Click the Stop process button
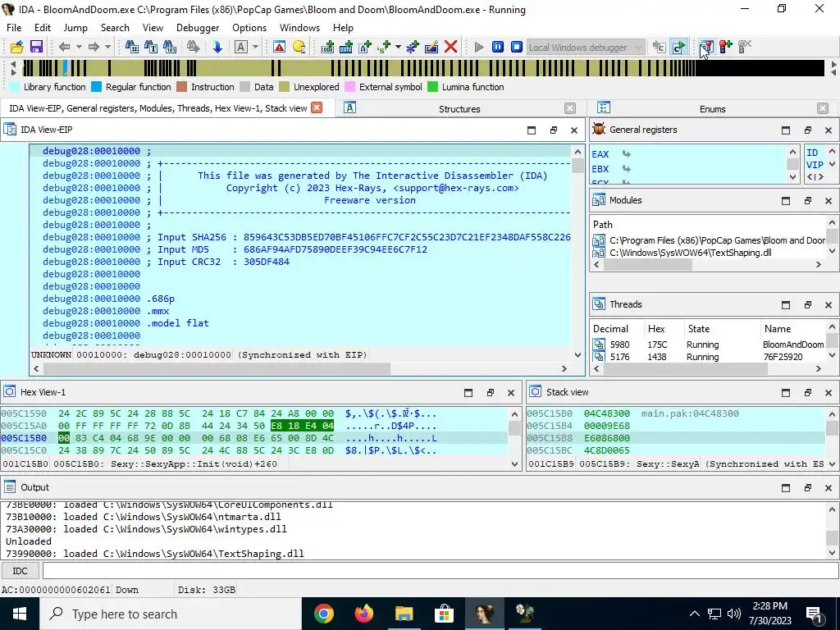Image resolution: width=840 pixels, height=630 pixels. pyautogui.click(x=517, y=47)
